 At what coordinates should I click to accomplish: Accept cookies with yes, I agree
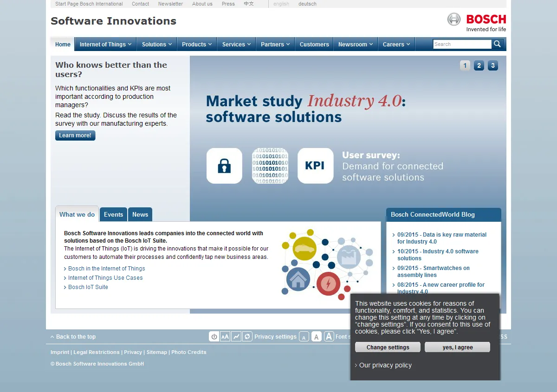pyautogui.click(x=458, y=347)
